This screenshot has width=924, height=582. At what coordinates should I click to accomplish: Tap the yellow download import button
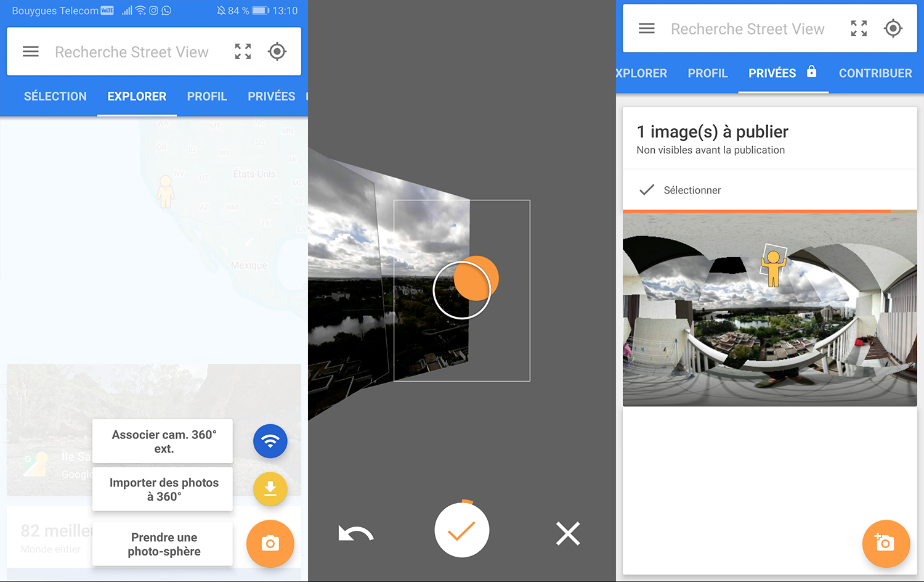pos(270,489)
